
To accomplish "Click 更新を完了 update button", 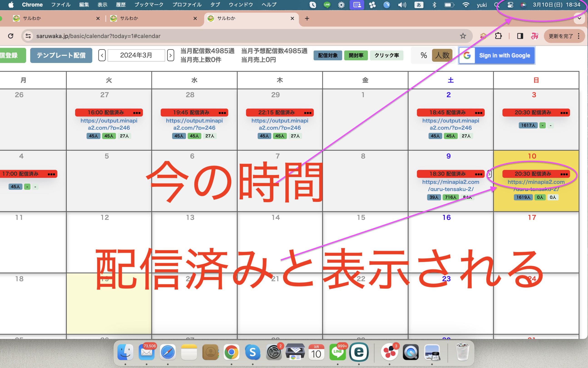I will point(561,36).
